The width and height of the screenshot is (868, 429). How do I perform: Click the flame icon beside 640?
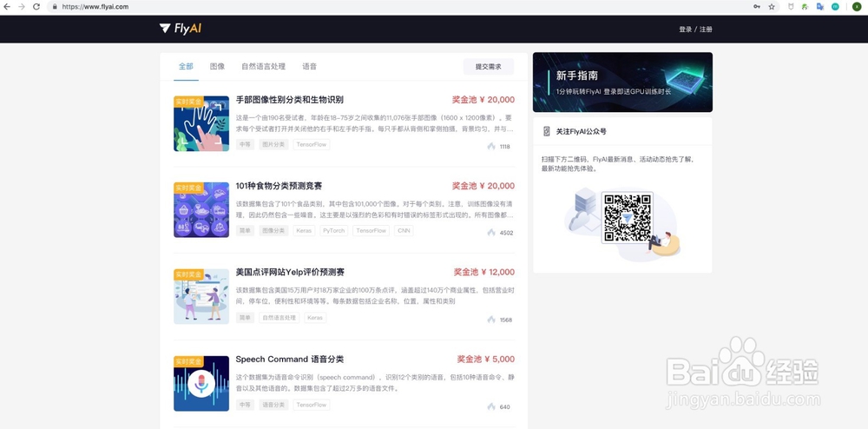click(491, 406)
